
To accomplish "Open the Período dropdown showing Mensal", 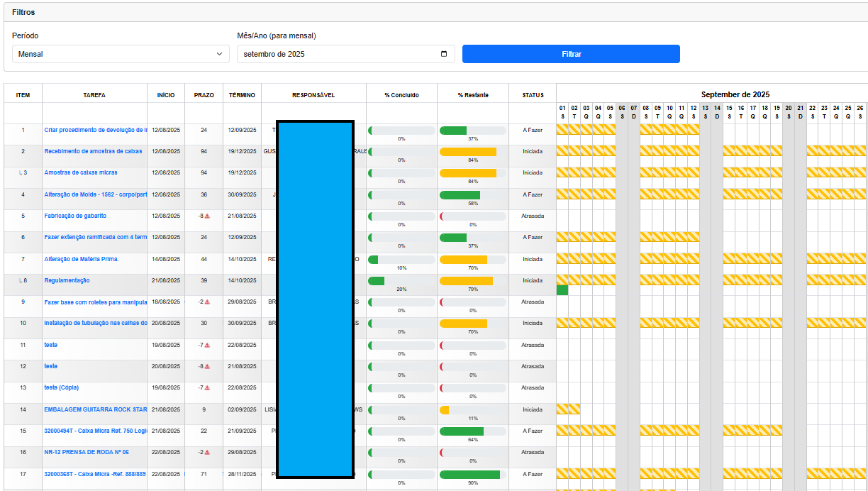I will pos(121,53).
